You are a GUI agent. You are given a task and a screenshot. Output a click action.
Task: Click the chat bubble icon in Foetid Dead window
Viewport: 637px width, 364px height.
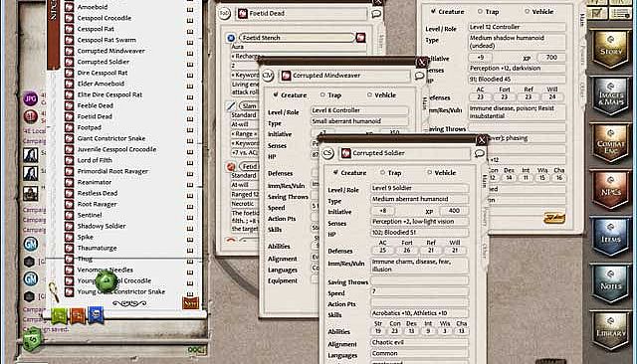[376, 14]
